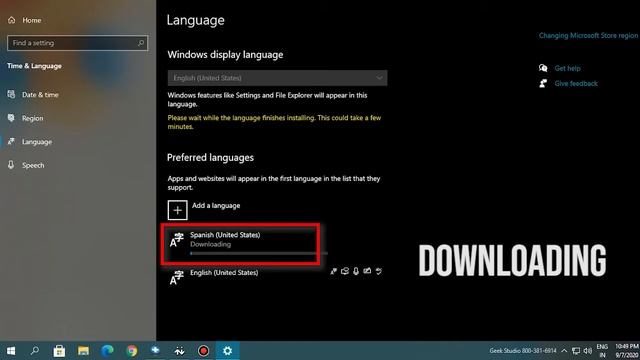This screenshot has height=360, width=640.
Task: Show hidden system tray icons
Action: coord(564,351)
